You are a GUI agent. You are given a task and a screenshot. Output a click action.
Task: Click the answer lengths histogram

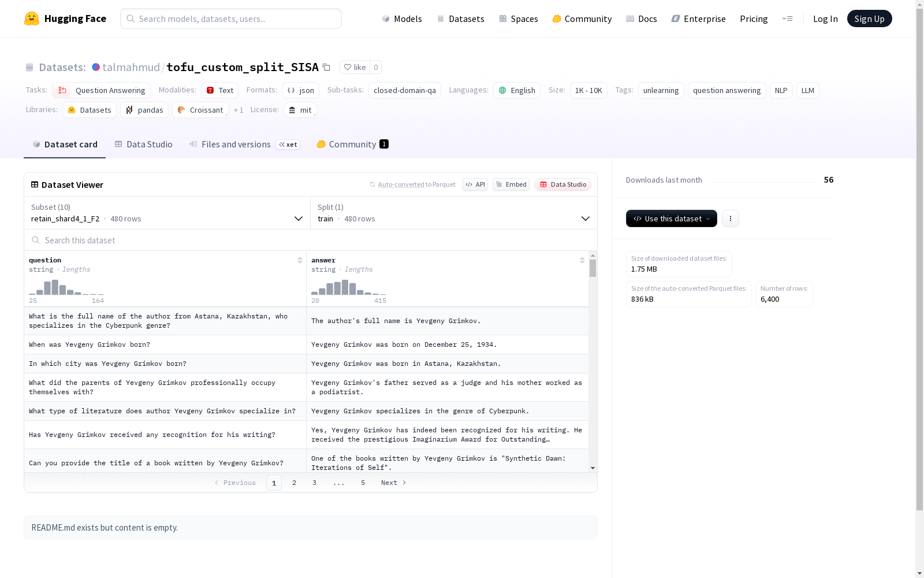tap(349, 287)
